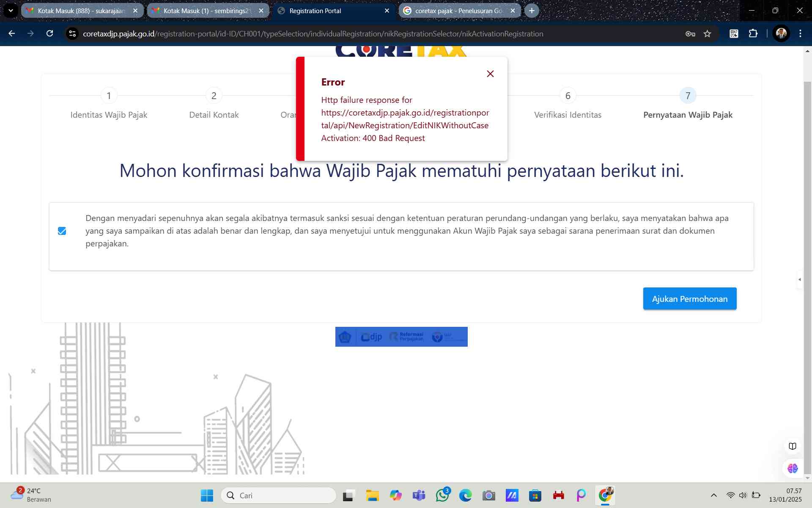Expand the tab search dropdown arrow
Image resolution: width=812 pixels, height=508 pixels.
coord(11,11)
